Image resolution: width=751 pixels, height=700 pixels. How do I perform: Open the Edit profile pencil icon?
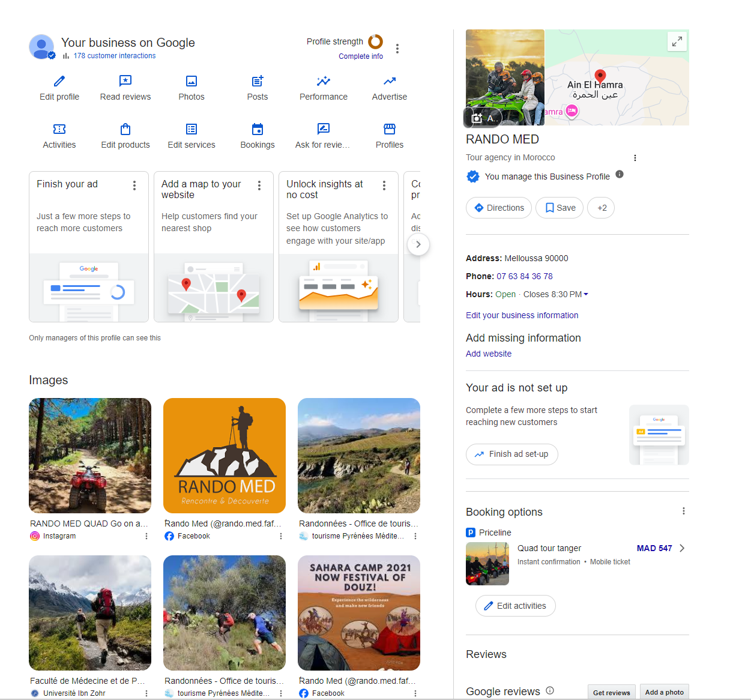tap(59, 81)
